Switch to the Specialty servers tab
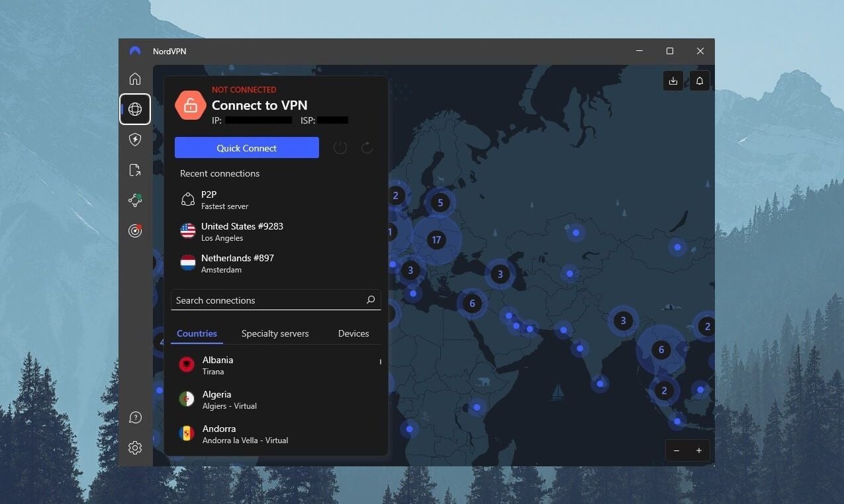 [275, 333]
